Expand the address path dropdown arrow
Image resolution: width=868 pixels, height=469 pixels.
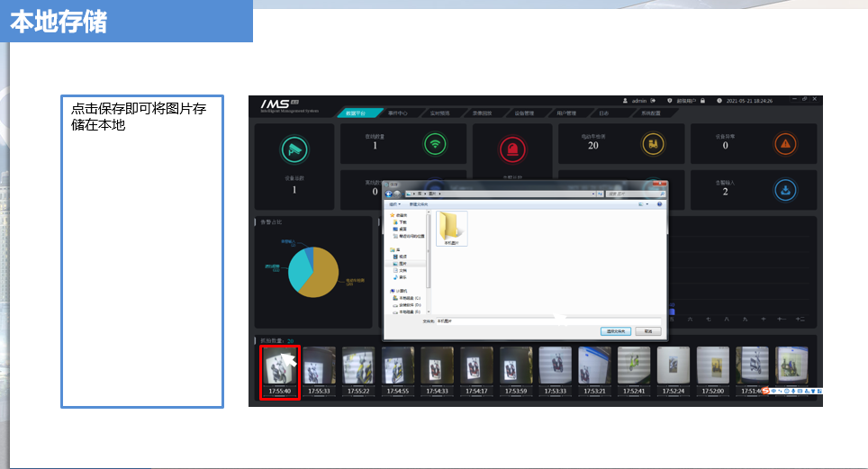pyautogui.click(x=592, y=194)
